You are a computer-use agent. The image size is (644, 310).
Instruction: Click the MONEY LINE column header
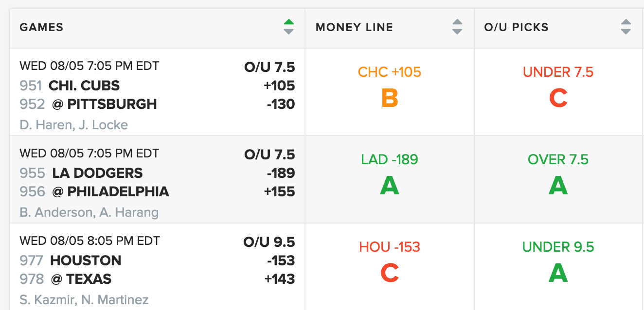point(354,27)
